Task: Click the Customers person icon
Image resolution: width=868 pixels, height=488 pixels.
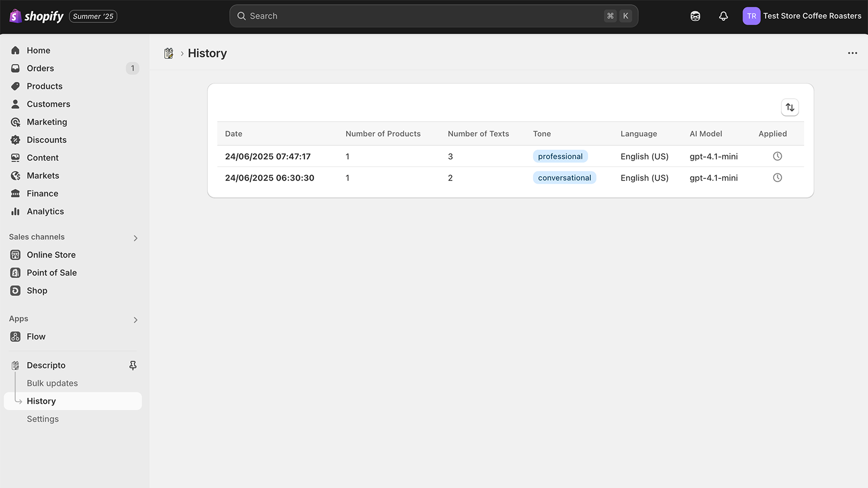Action: (15, 104)
